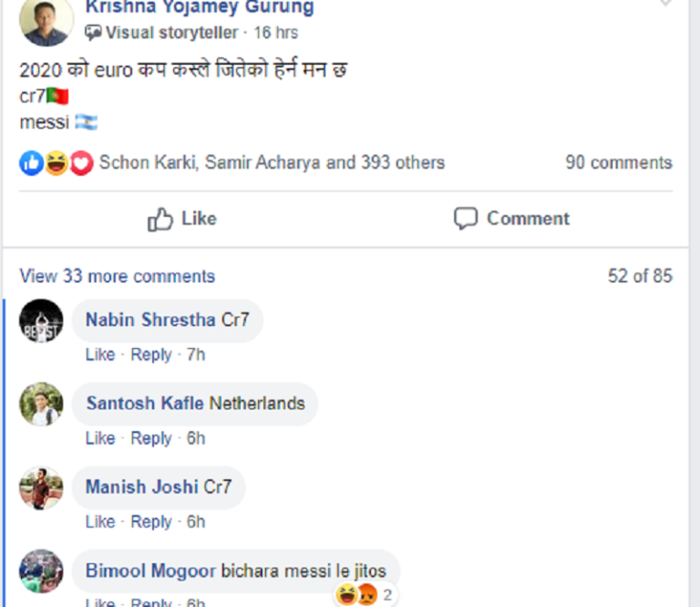Reply to Santosh Kafle's comment
Screen dimensions: 700x607
pyautogui.click(x=151, y=438)
